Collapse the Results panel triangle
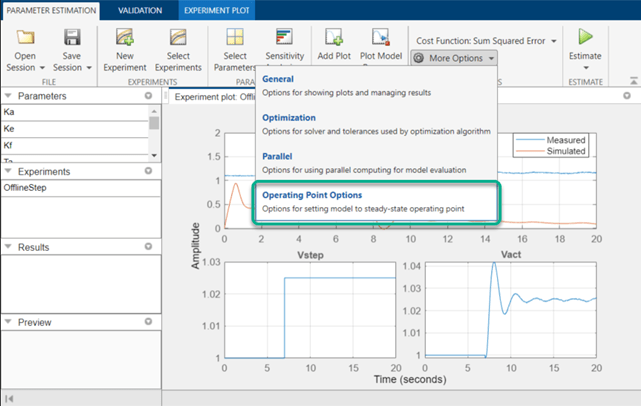Screen dimensions: 641x406 8,247
